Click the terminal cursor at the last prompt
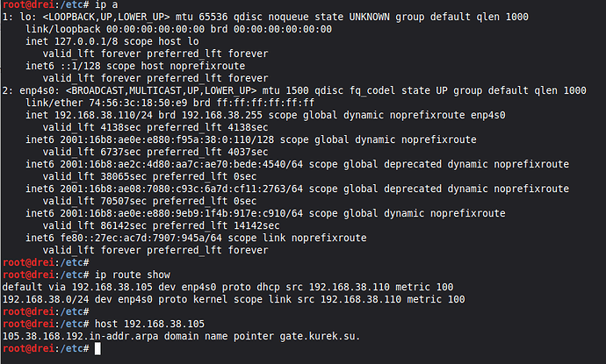Image resolution: width=606 pixels, height=364 pixels. (x=97, y=349)
